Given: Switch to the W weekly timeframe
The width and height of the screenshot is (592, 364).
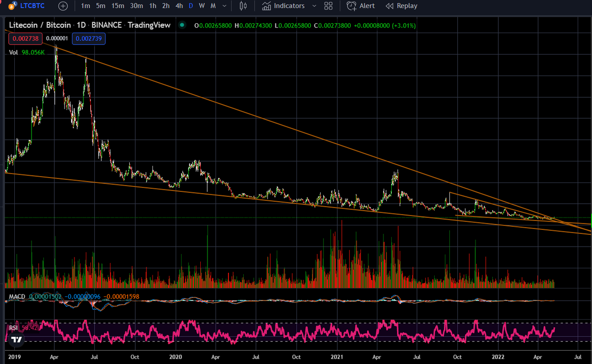Looking at the screenshot, I should coord(202,6).
